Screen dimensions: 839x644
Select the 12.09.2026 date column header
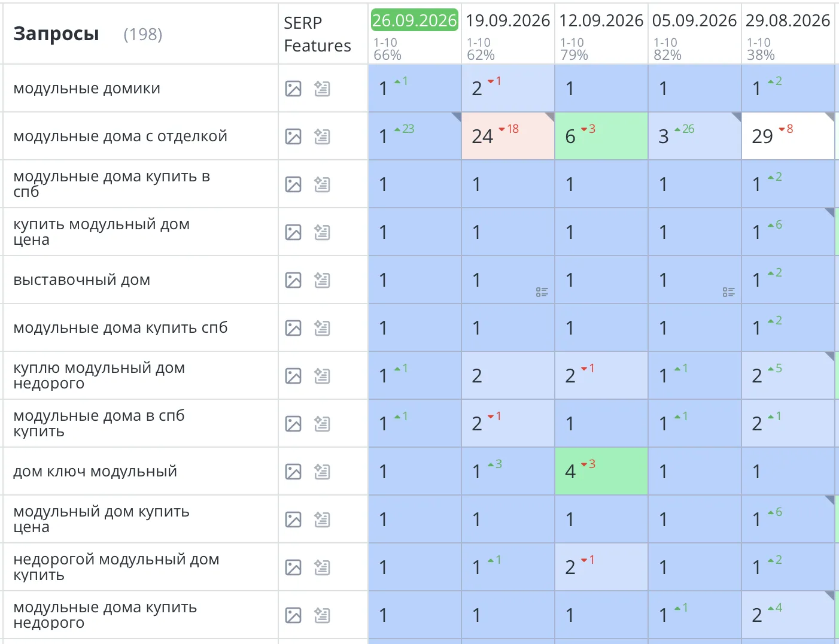[x=601, y=20]
